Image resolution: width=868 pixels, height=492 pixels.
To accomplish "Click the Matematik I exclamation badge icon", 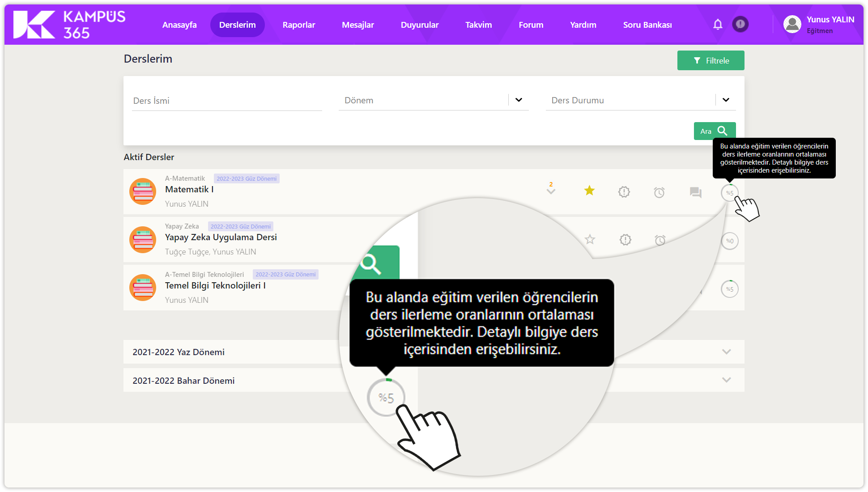I will coord(624,192).
